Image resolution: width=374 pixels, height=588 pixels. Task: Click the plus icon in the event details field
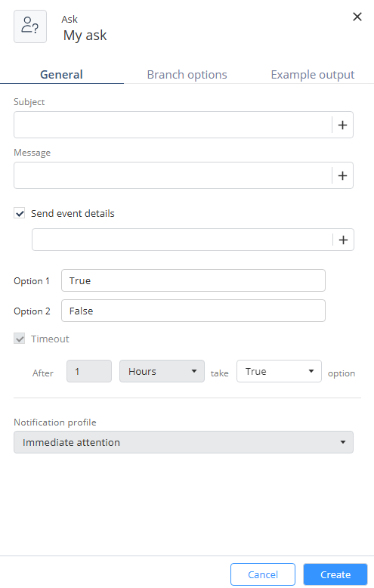(x=343, y=240)
